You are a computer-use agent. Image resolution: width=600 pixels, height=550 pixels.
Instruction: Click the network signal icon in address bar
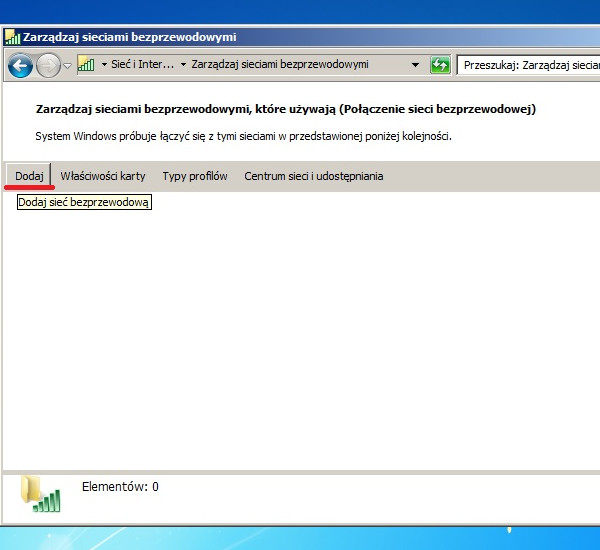pos(86,65)
